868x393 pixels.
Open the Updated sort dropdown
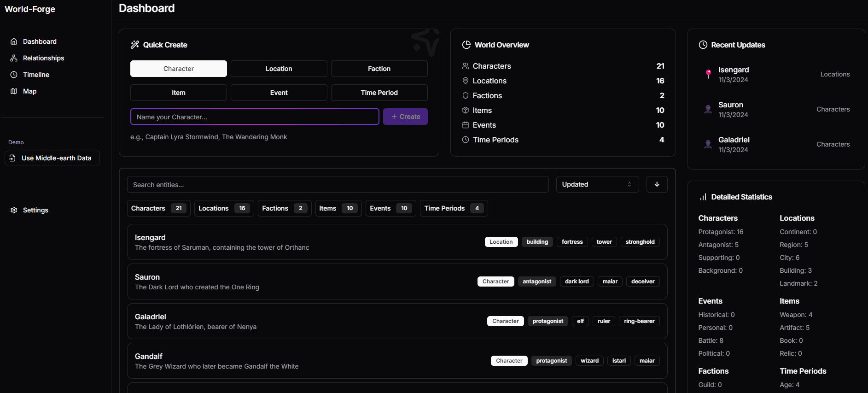point(597,184)
